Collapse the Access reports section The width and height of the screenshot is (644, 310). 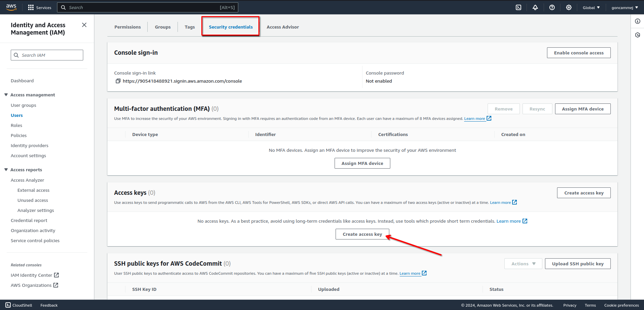[x=6, y=170]
